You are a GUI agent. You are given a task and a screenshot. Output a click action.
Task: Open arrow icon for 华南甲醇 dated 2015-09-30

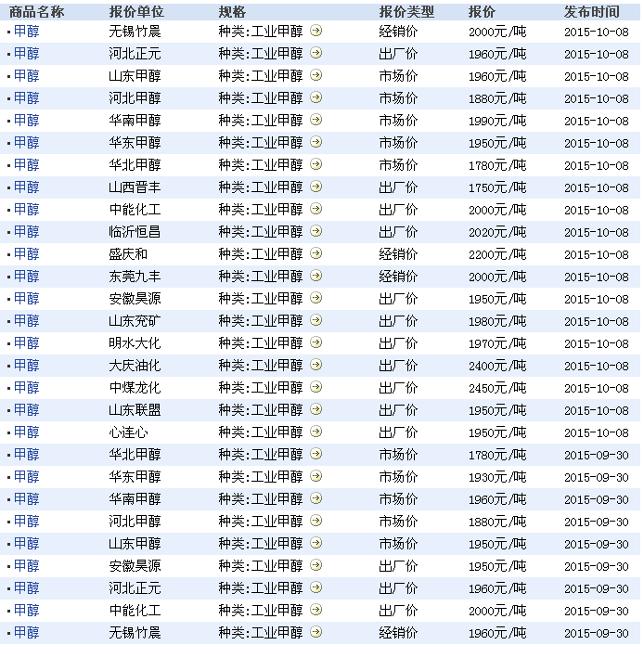[x=316, y=498]
